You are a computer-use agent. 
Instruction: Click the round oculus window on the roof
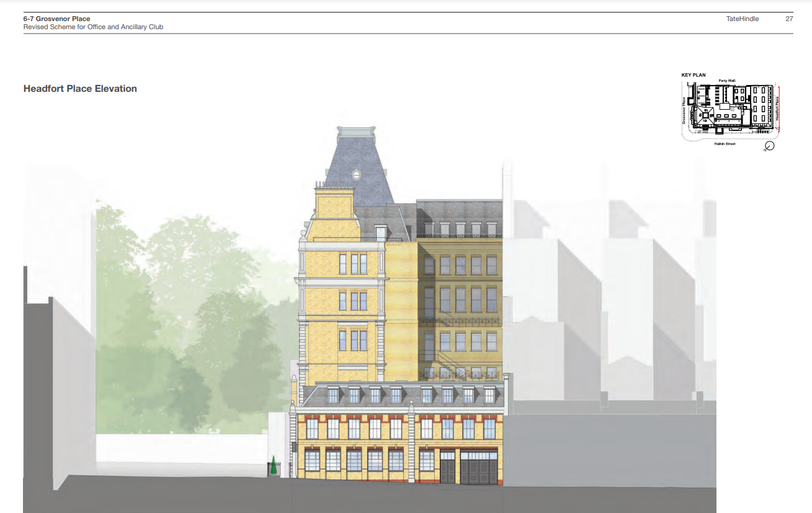click(x=356, y=174)
